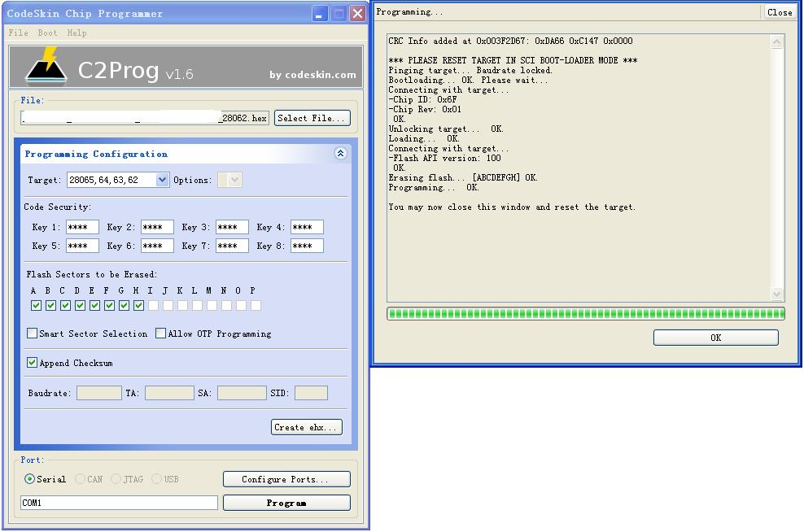Screen dimensions: 804x532
Task: Open the Boot menu
Action: click(x=47, y=33)
